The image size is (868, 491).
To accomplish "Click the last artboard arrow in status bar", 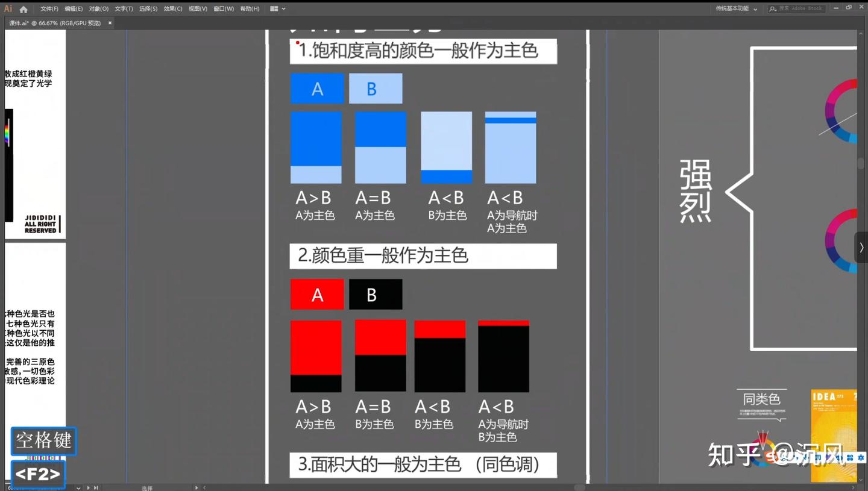I will pos(95,488).
